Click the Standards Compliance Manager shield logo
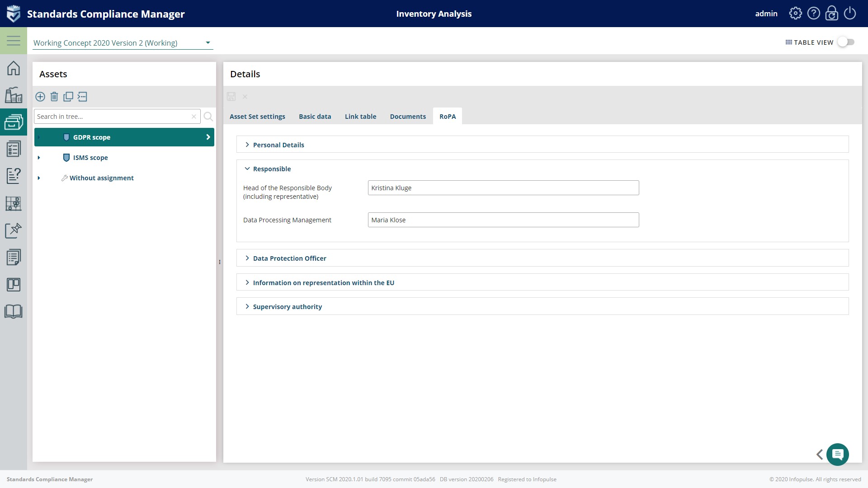This screenshot has height=488, width=868. (14, 14)
